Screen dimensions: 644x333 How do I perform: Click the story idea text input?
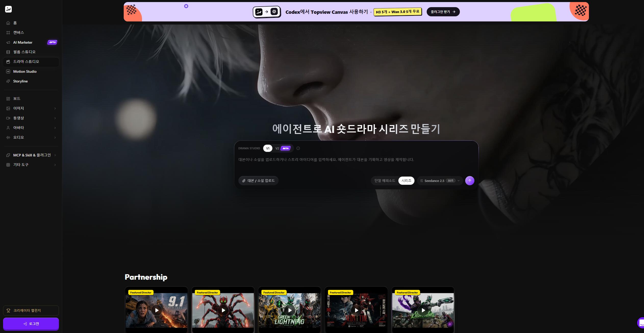tap(356, 163)
